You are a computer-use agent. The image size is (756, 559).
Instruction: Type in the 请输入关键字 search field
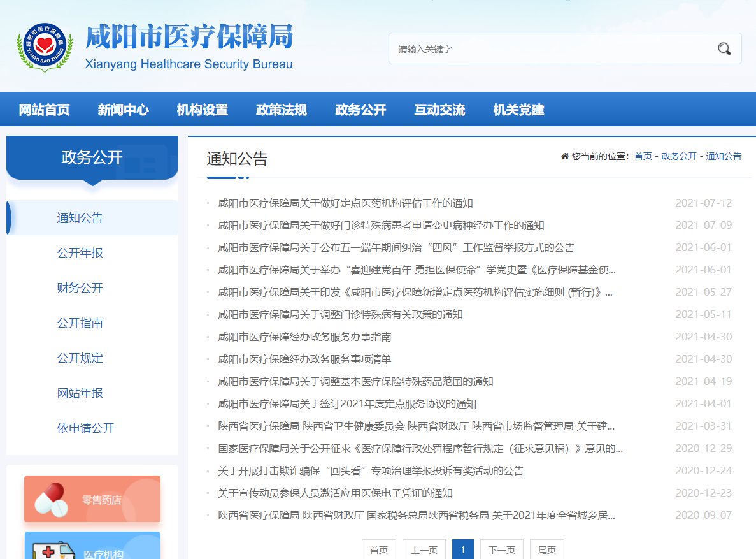[x=548, y=49]
